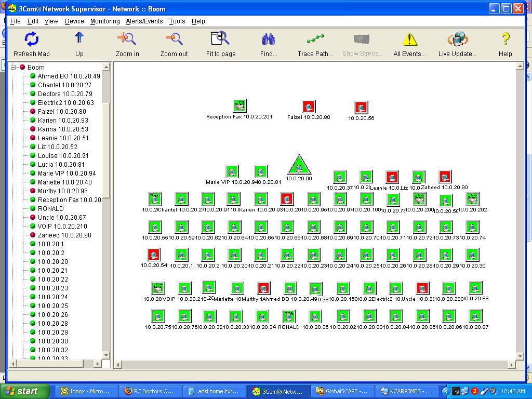The image size is (532, 399).
Task: Select Karina 10.0.20.53 in the tree
Action: click(x=62, y=129)
